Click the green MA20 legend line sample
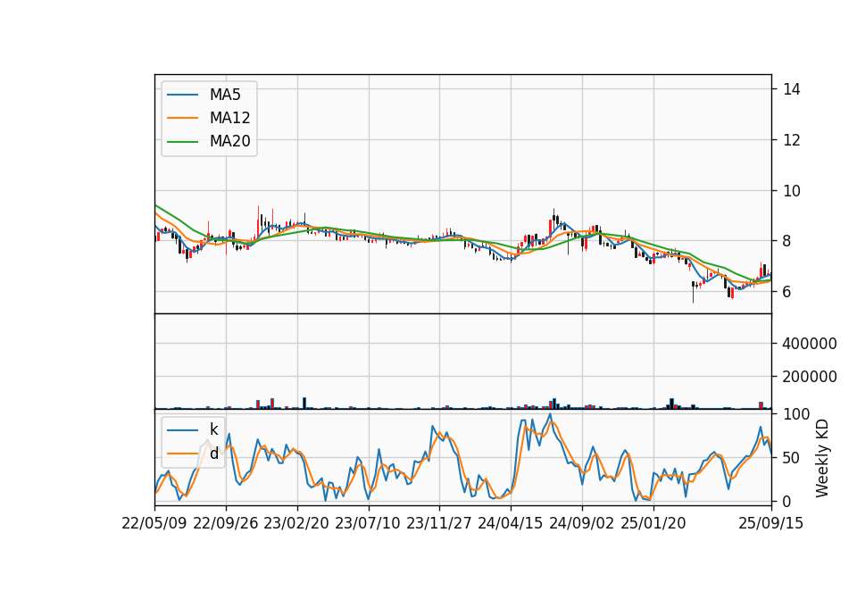857x616 pixels. (182, 141)
